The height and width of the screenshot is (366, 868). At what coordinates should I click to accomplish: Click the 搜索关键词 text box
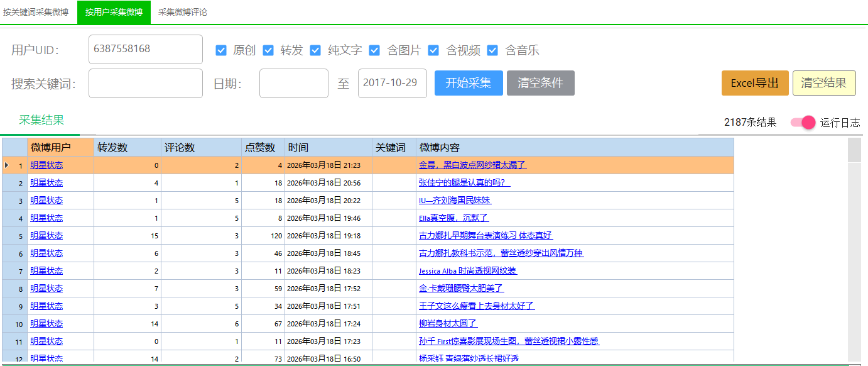pos(146,84)
